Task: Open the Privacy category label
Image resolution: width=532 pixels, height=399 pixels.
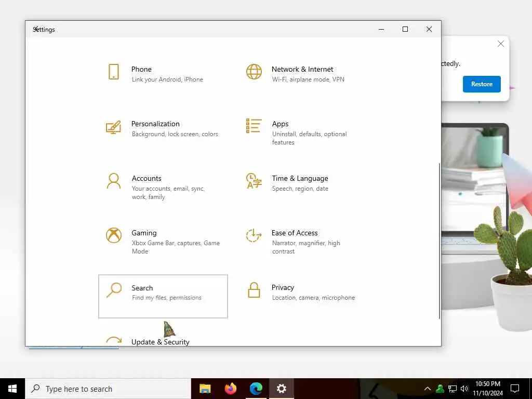Action: (x=283, y=287)
